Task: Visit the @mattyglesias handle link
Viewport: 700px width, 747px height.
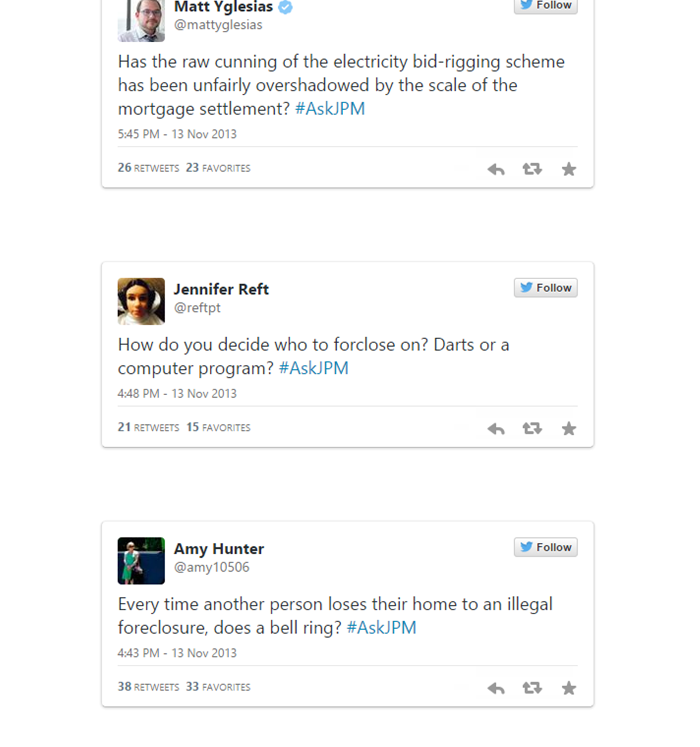Action: click(x=218, y=25)
